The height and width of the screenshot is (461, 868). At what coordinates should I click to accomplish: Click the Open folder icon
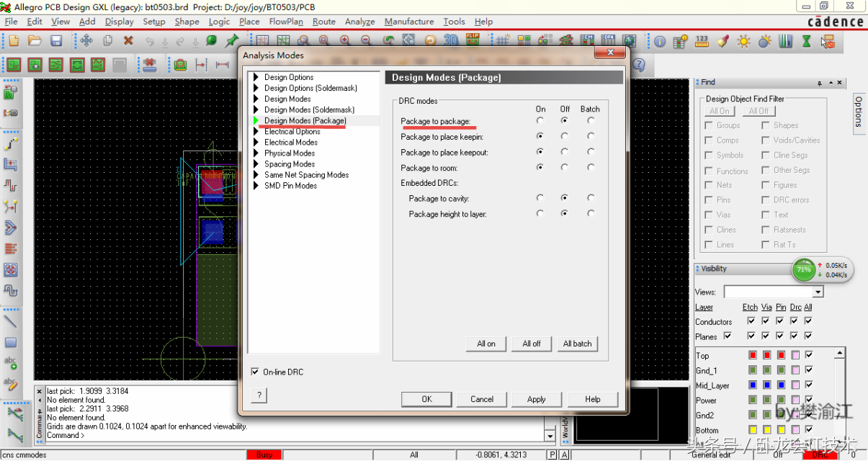(x=35, y=41)
